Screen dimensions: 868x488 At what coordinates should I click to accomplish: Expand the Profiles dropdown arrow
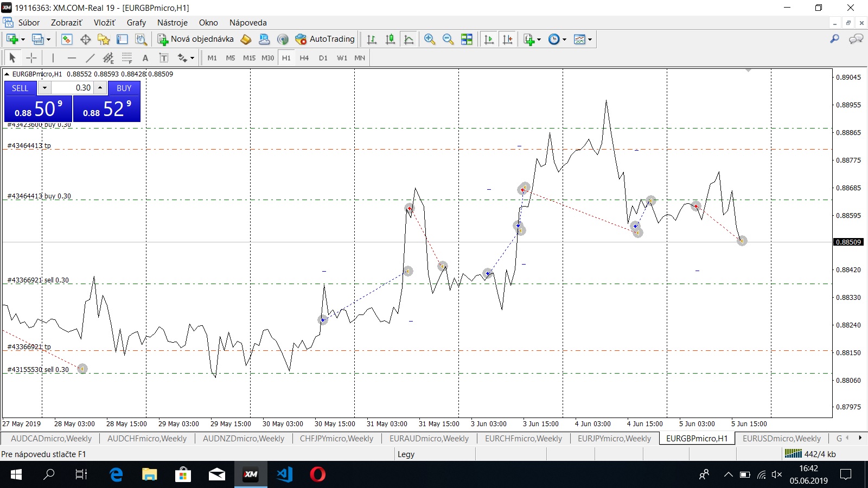point(48,39)
